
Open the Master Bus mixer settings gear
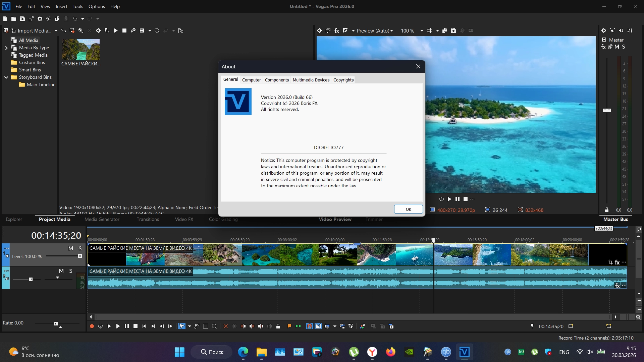pyautogui.click(x=604, y=31)
